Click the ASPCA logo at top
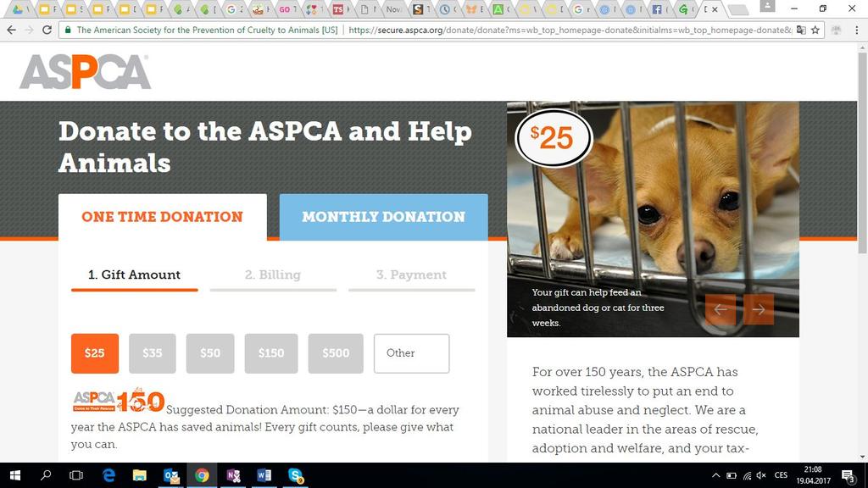 coord(85,72)
